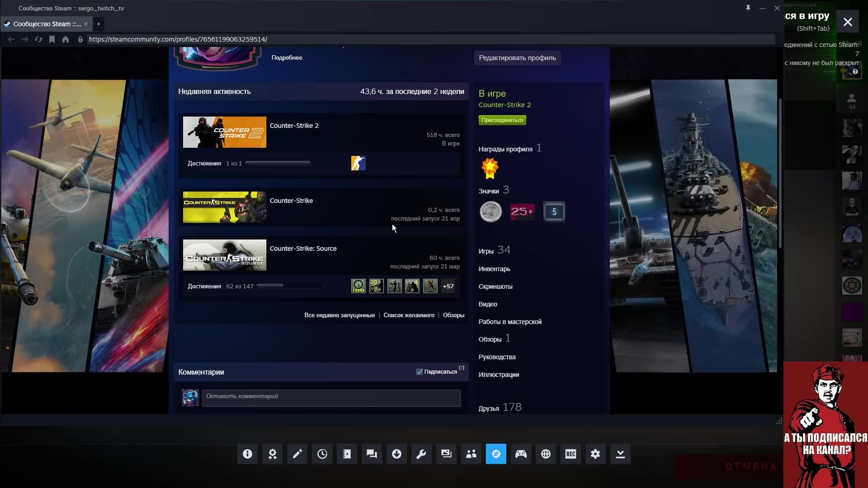
Task: Click Counter-Strike 2 banner thumbnail
Action: (225, 132)
